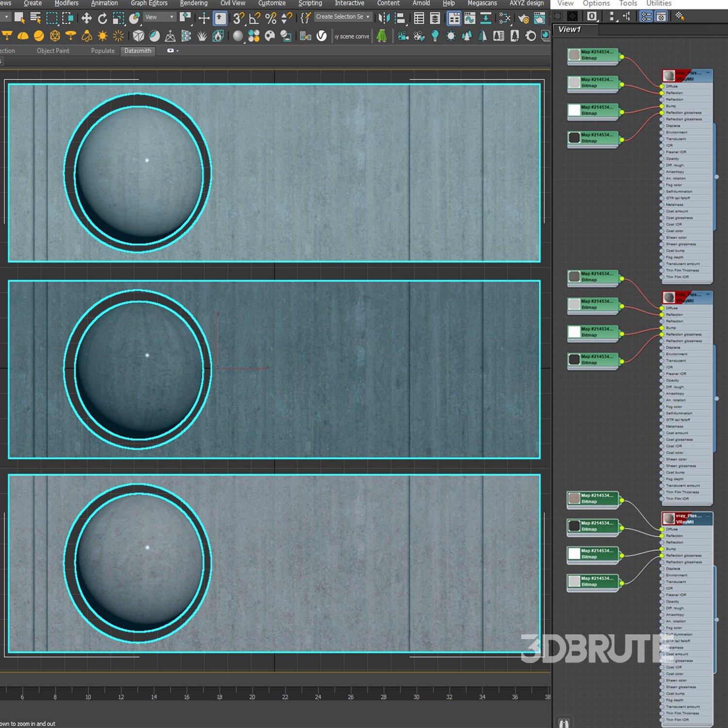Open the Curve Editor icon

coord(469,18)
